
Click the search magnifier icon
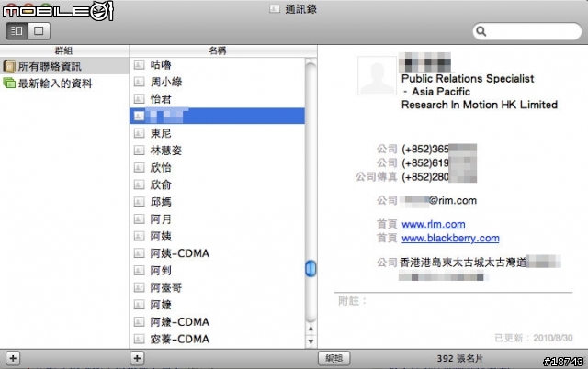pyautogui.click(x=481, y=31)
